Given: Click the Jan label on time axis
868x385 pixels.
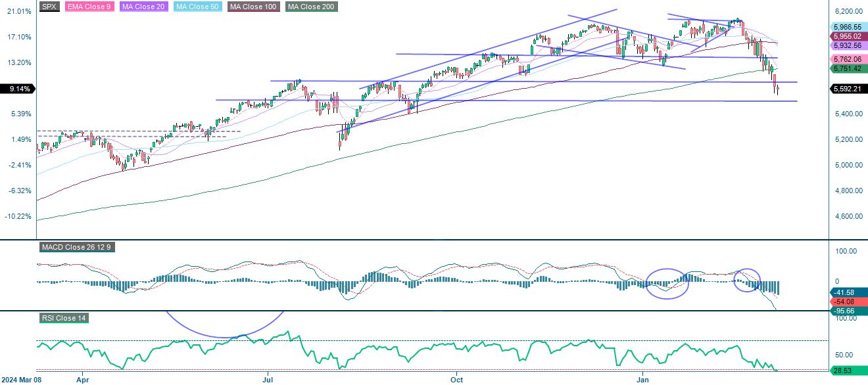Looking at the screenshot, I should (x=642, y=380).
